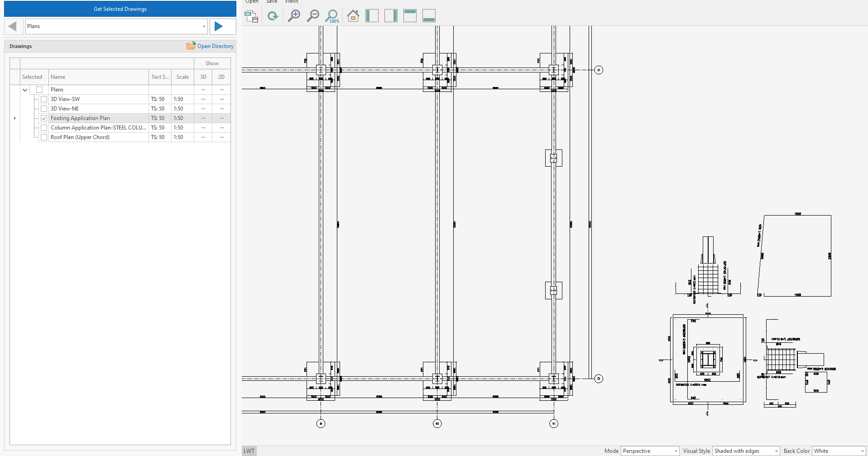Viewport: 868px width, 456px height.
Task: Zoom out with the magnifier minus icon
Action: coord(313,16)
